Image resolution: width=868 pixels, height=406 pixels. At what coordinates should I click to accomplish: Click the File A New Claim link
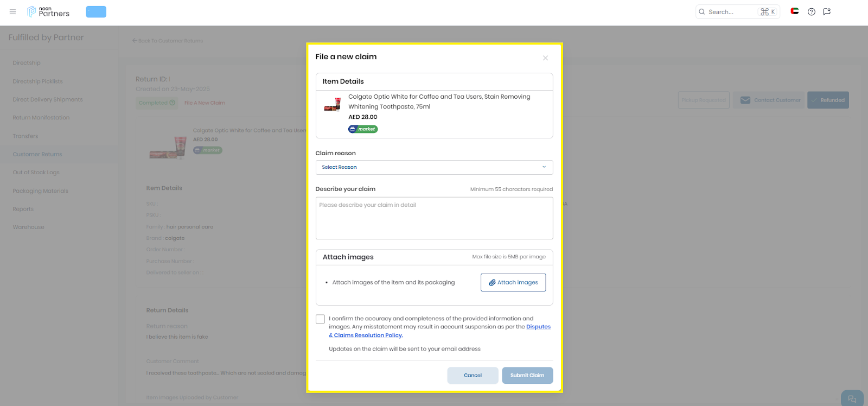coord(205,103)
